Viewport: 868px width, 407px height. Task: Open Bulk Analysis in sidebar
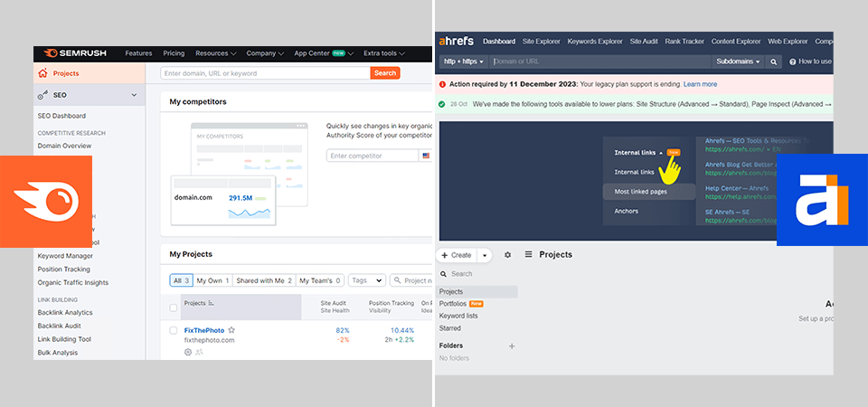pos(58,352)
